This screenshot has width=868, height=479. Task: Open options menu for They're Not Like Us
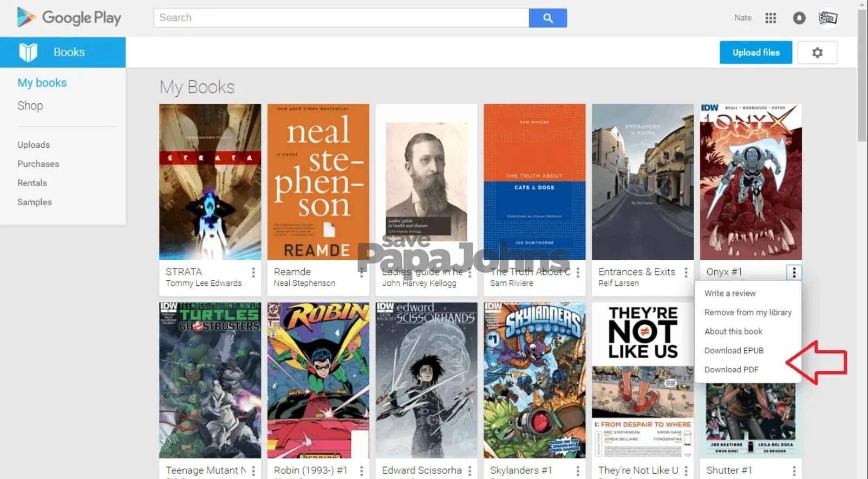click(686, 471)
